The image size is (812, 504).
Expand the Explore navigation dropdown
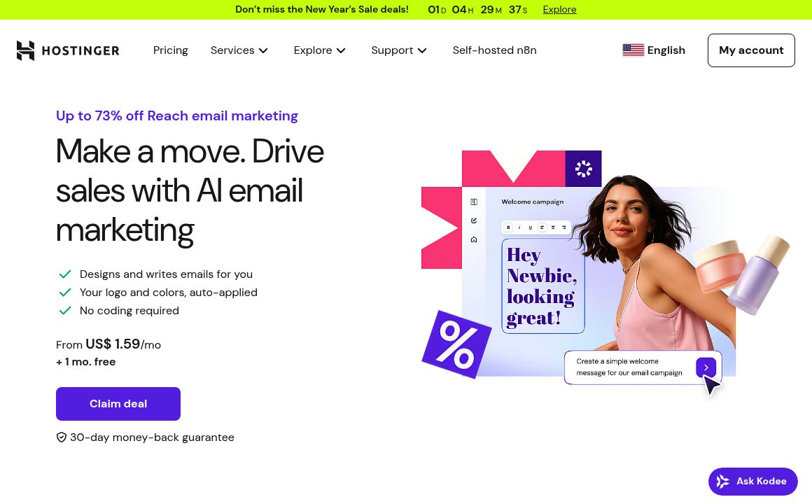pyautogui.click(x=319, y=50)
